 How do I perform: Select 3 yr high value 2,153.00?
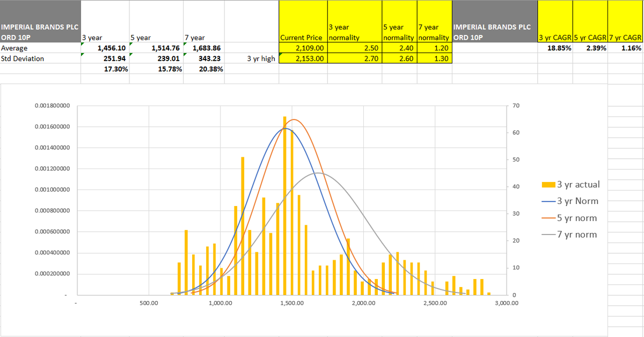tap(303, 58)
